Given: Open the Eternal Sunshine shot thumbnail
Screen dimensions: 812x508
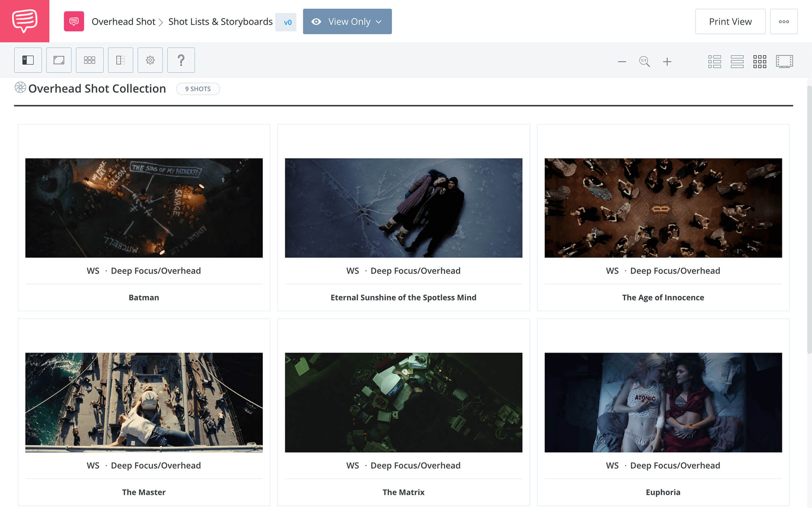Looking at the screenshot, I should click(404, 208).
